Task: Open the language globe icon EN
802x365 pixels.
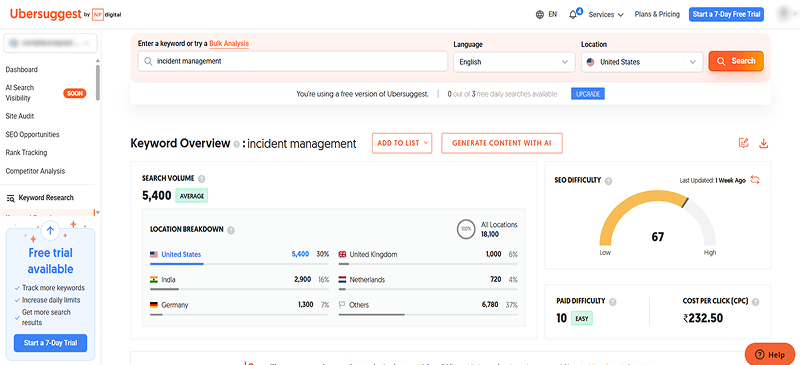Action: pyautogui.click(x=546, y=14)
